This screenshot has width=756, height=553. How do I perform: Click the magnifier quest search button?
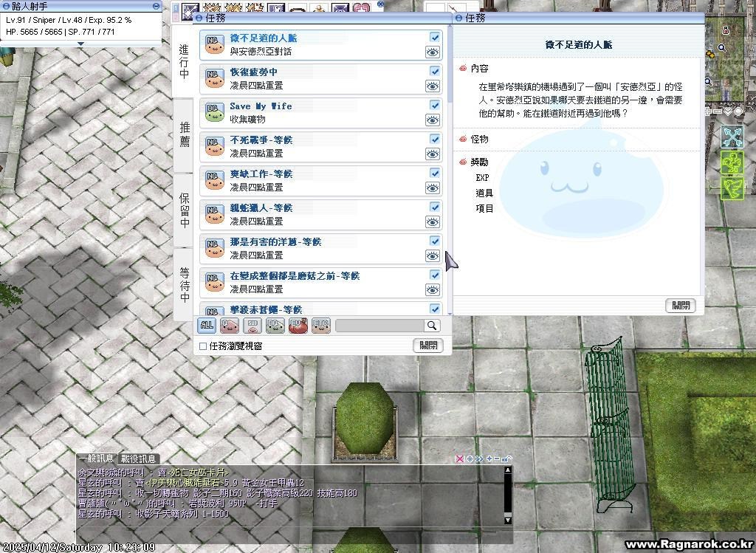point(432,326)
